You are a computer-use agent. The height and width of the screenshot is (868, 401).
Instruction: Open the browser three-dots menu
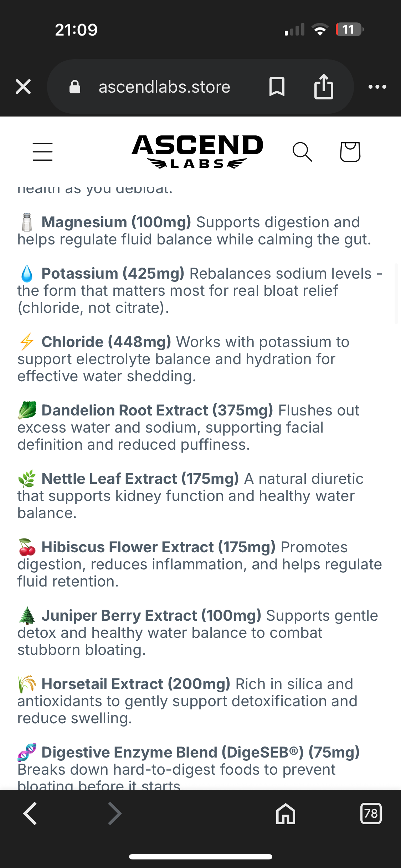pos(377,87)
